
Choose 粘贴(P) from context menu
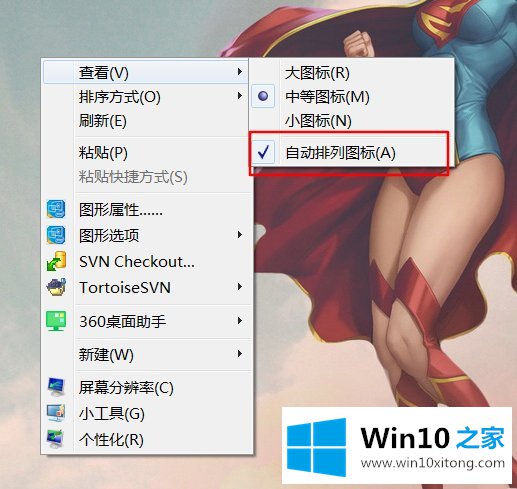(146, 153)
